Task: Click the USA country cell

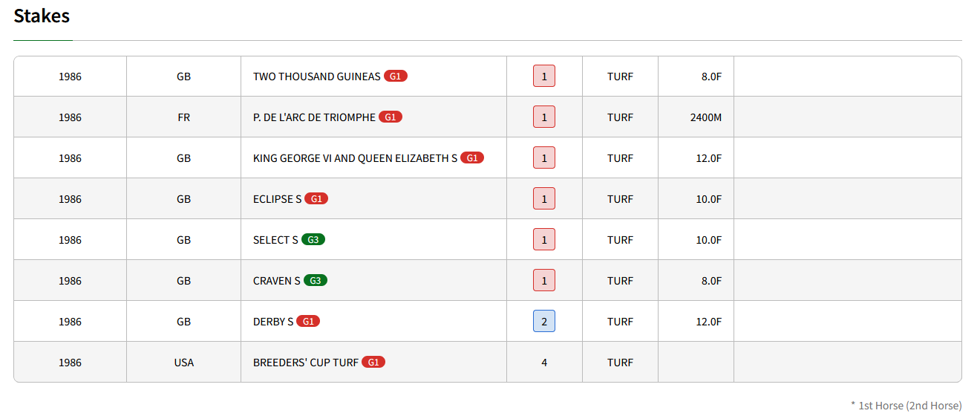Action: coord(183,363)
